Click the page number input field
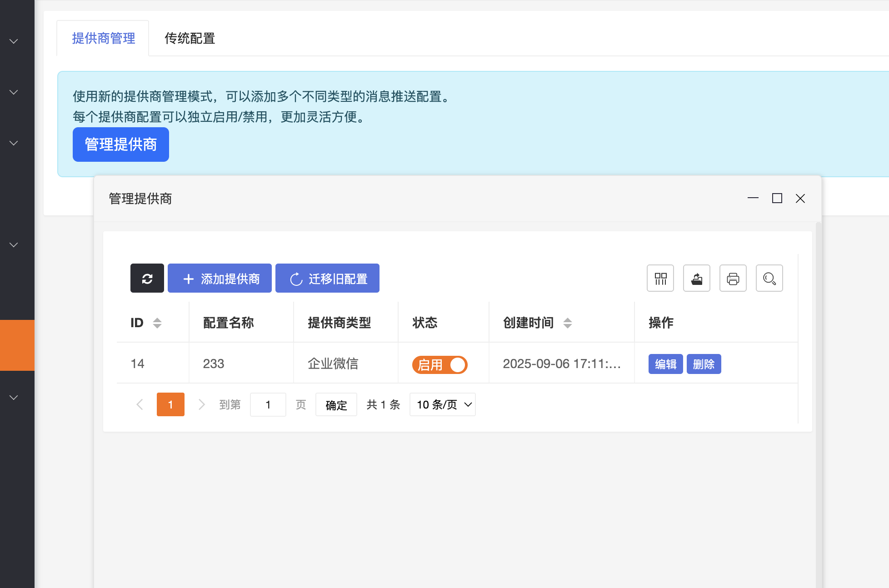Viewport: 889px width, 588px height. point(268,404)
